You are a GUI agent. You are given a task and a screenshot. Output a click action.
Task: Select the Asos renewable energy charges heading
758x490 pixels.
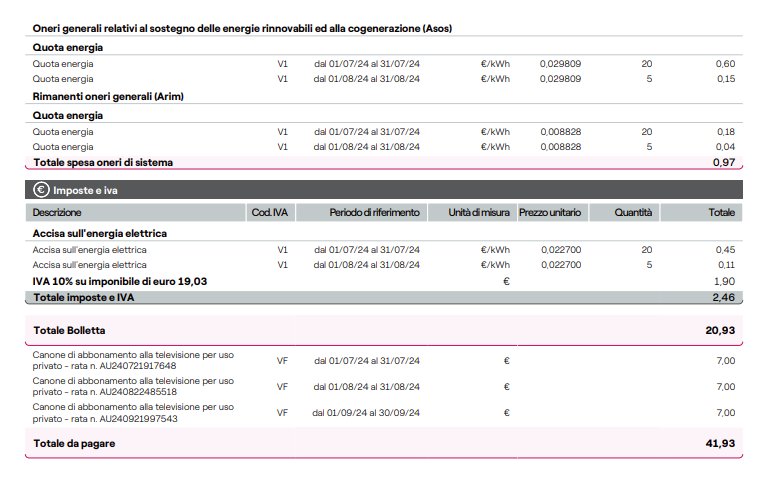click(x=243, y=28)
